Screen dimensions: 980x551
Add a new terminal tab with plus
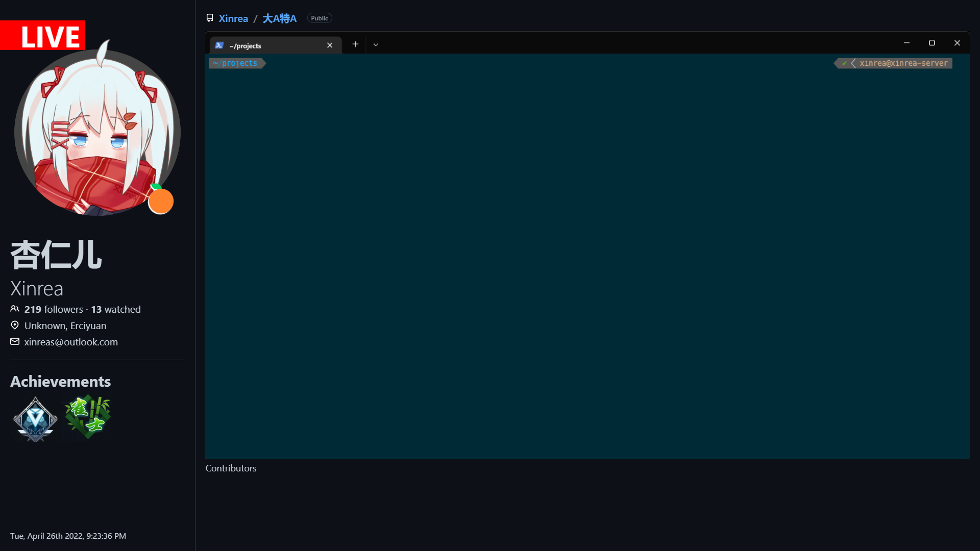[x=355, y=44]
